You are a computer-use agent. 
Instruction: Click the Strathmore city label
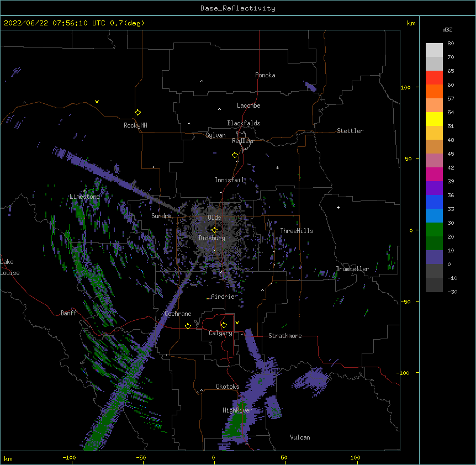[285, 336]
